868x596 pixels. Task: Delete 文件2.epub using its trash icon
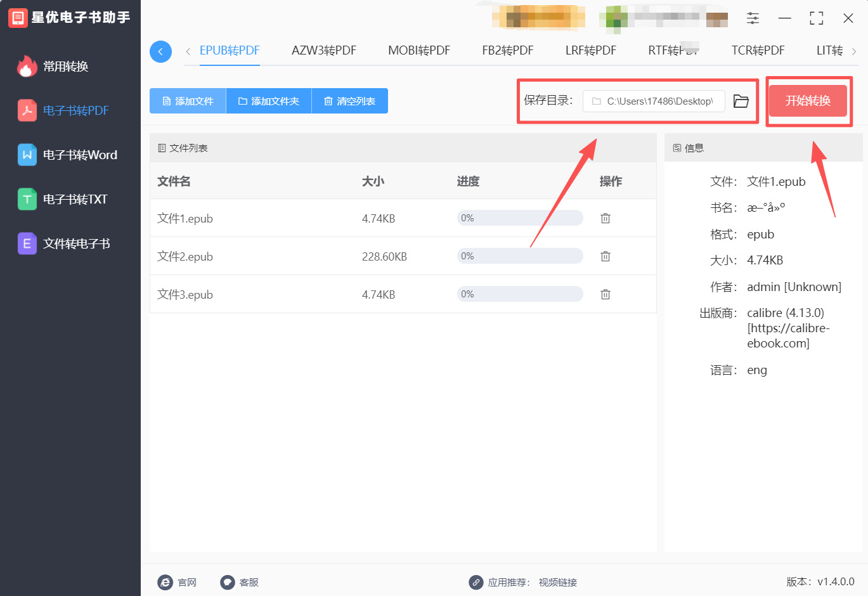tap(606, 256)
